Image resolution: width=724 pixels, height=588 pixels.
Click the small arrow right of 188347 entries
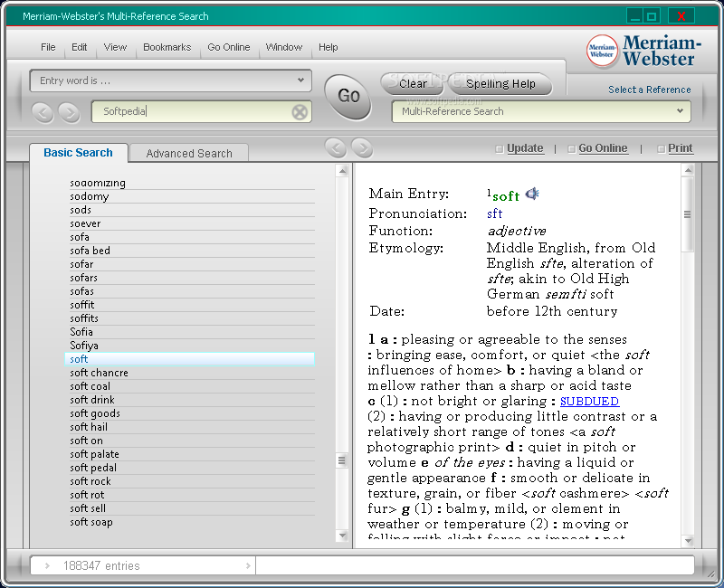(x=248, y=565)
